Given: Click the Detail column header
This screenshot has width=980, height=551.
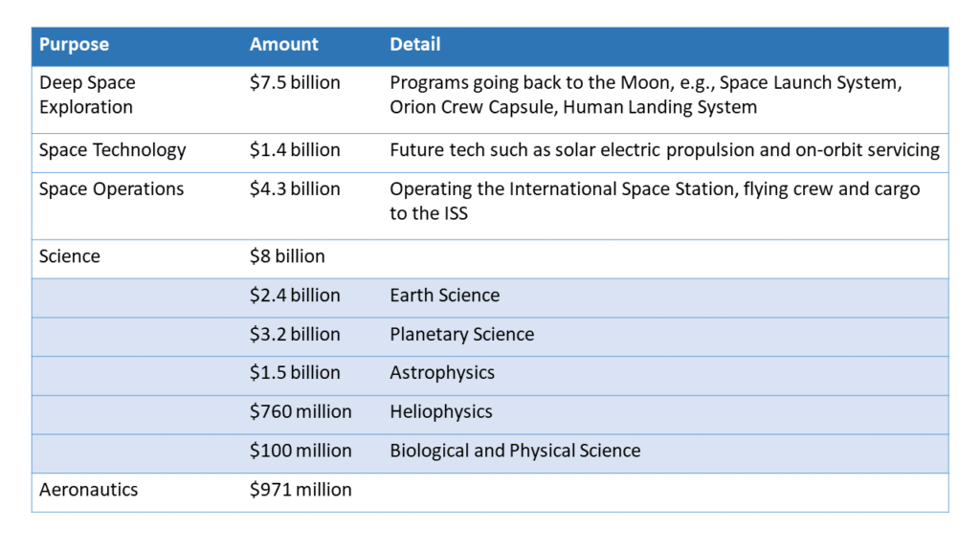Looking at the screenshot, I should pos(414,45).
